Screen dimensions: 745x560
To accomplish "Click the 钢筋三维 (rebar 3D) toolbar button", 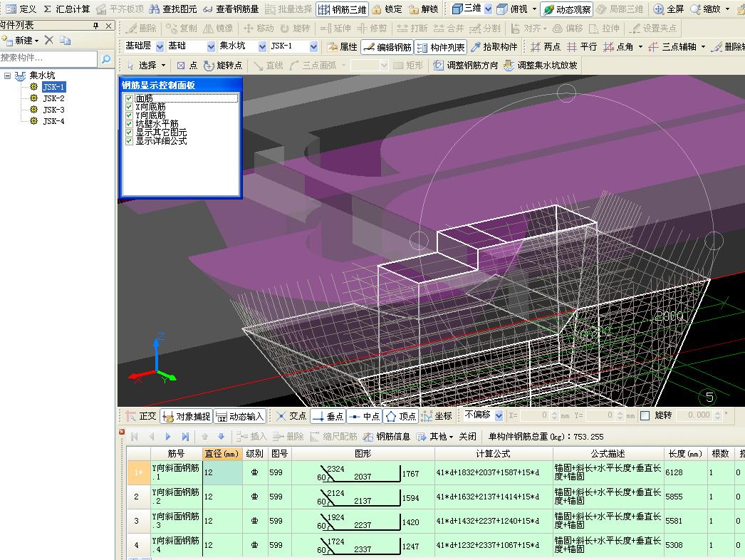I will point(342,9).
